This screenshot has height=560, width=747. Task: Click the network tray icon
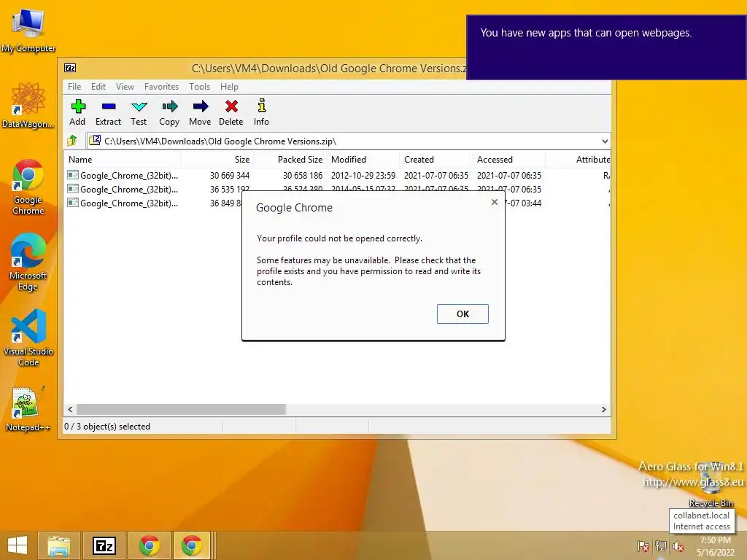pos(661,545)
